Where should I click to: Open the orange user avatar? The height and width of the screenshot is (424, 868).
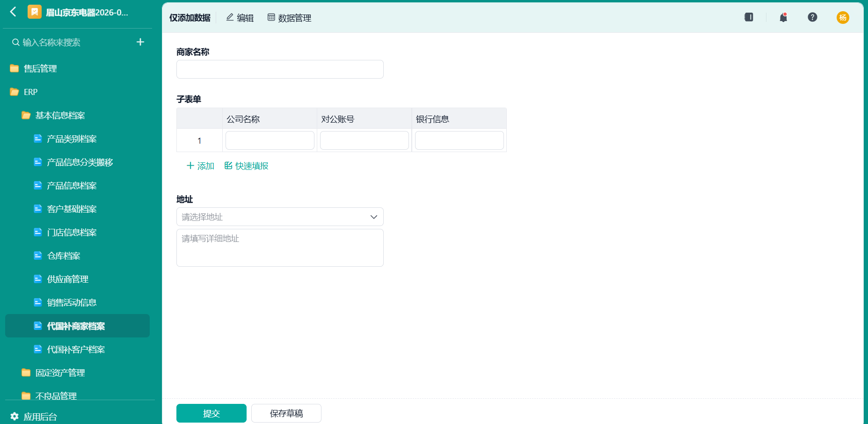point(843,17)
